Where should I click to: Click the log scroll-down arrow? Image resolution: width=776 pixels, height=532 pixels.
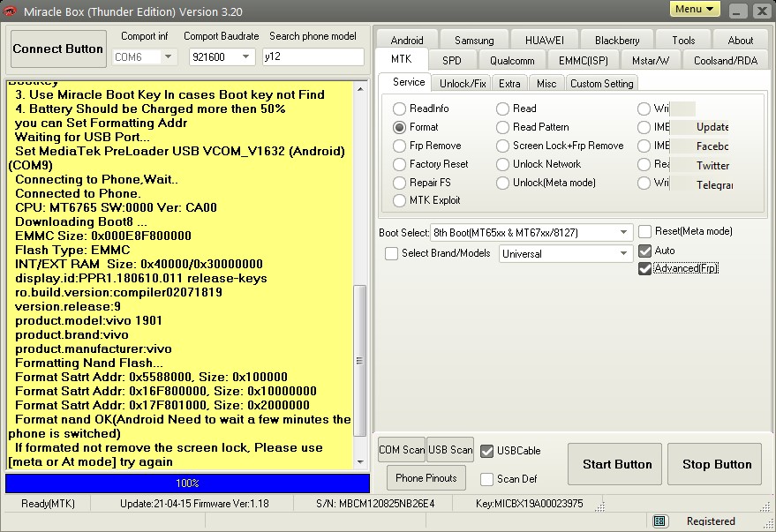360,461
